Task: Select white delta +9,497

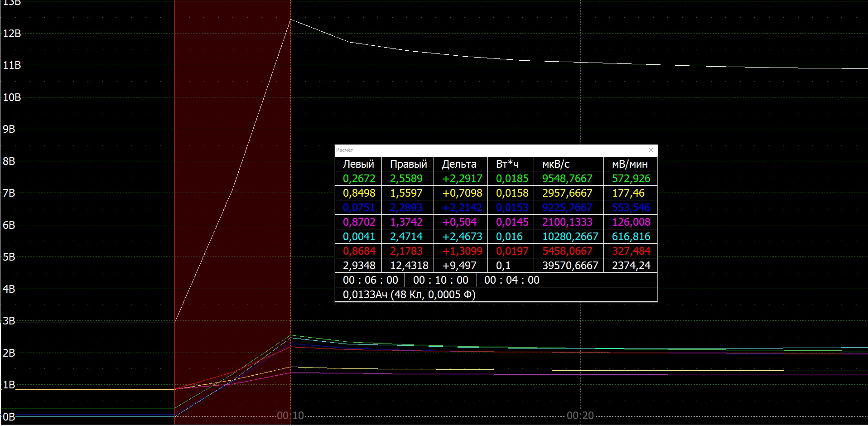Action: [459, 266]
